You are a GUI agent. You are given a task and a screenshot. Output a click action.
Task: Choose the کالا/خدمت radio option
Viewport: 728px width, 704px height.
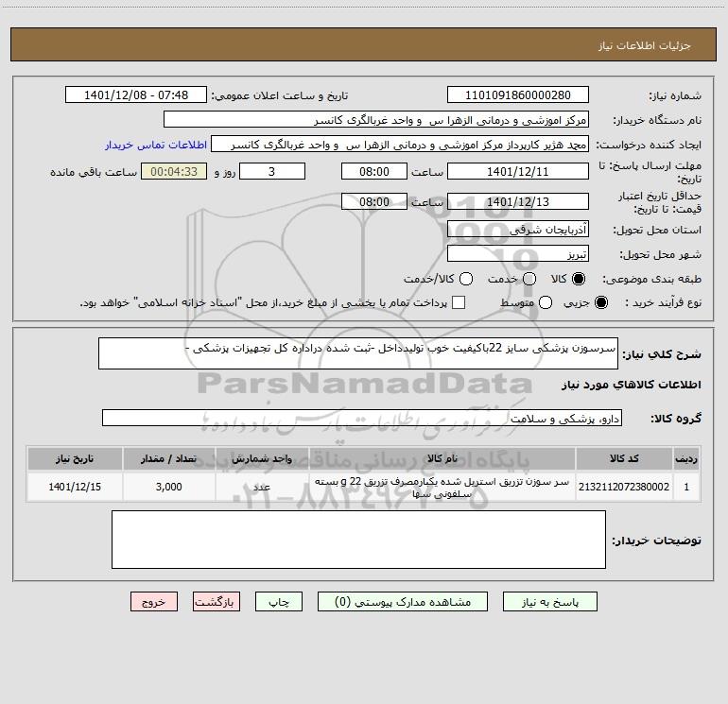point(466,279)
